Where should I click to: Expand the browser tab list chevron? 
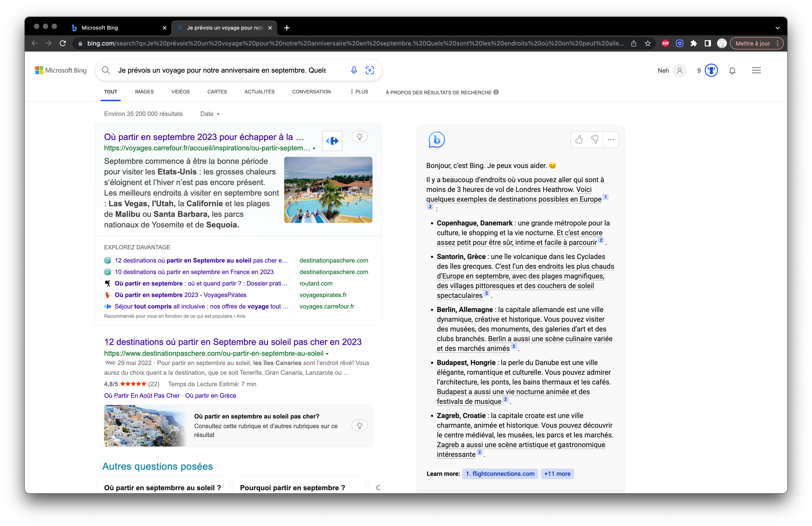[x=777, y=28]
